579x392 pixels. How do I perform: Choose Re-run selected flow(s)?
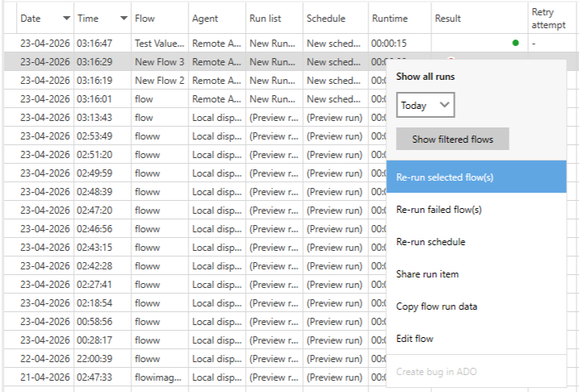(x=477, y=177)
